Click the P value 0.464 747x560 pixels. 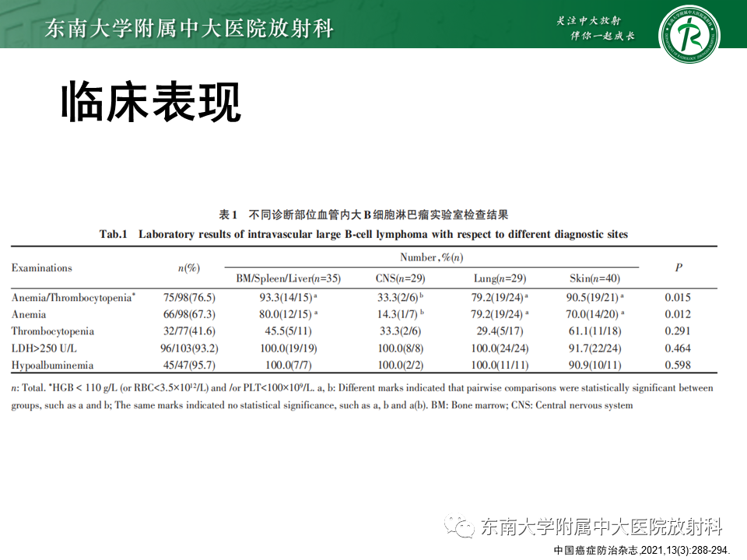click(678, 348)
